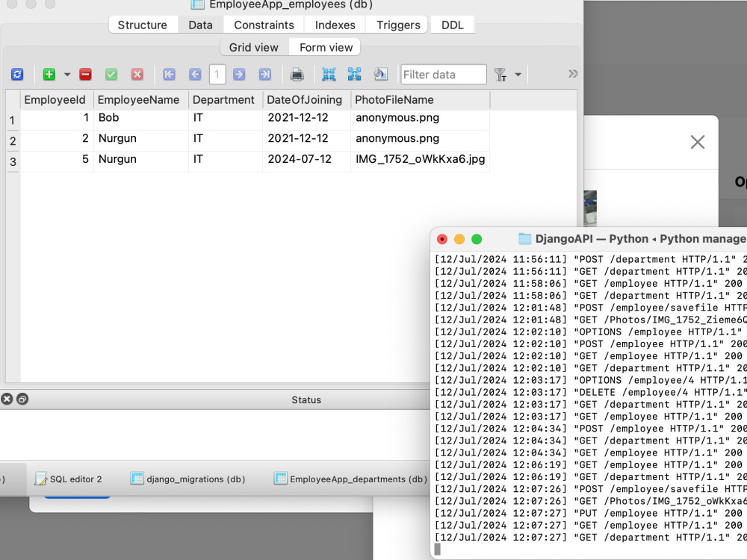Select the Bob name cell
This screenshot has width=747, height=560.
click(141, 118)
